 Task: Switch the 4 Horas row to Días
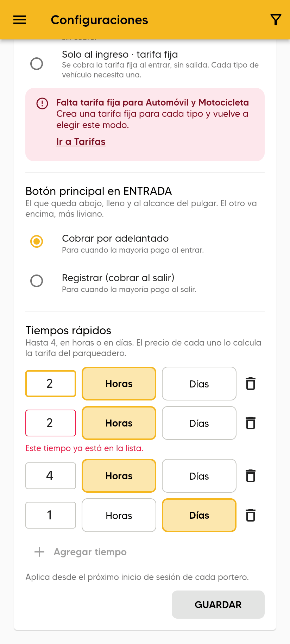point(199,476)
